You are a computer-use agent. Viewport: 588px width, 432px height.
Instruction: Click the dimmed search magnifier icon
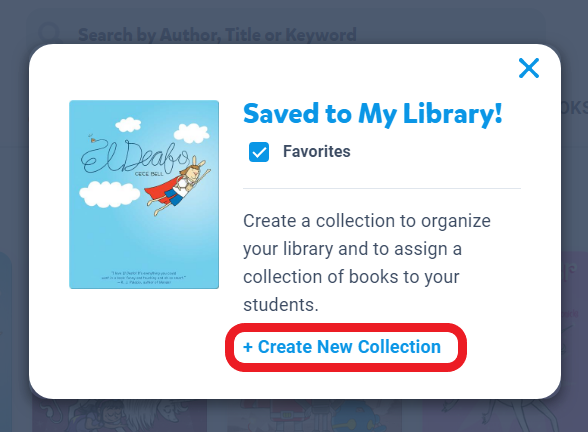point(49,33)
